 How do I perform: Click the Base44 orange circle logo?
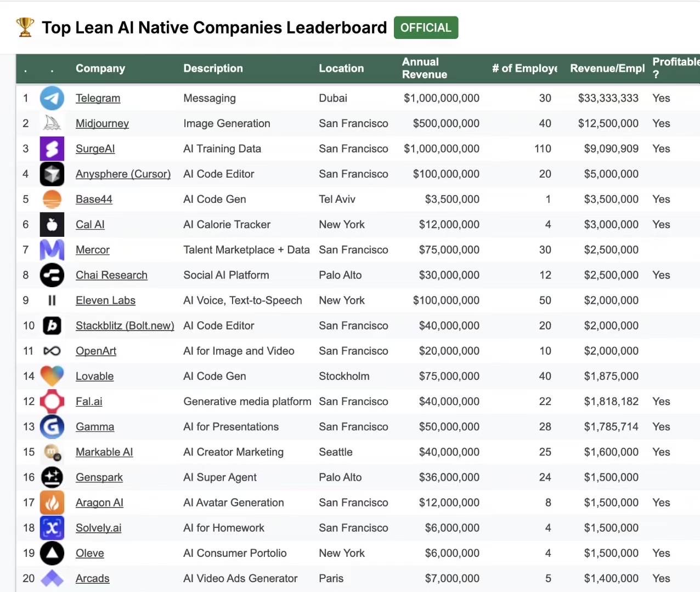coord(52,199)
